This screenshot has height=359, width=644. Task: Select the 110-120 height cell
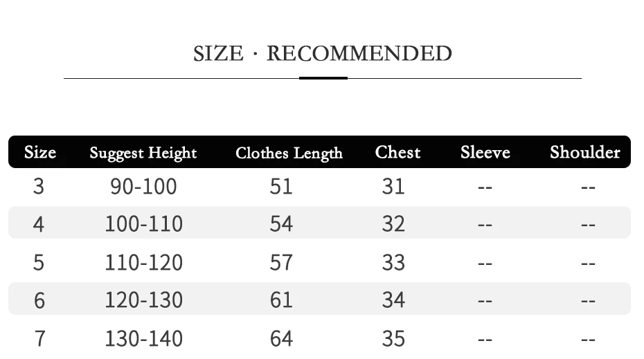[144, 263]
